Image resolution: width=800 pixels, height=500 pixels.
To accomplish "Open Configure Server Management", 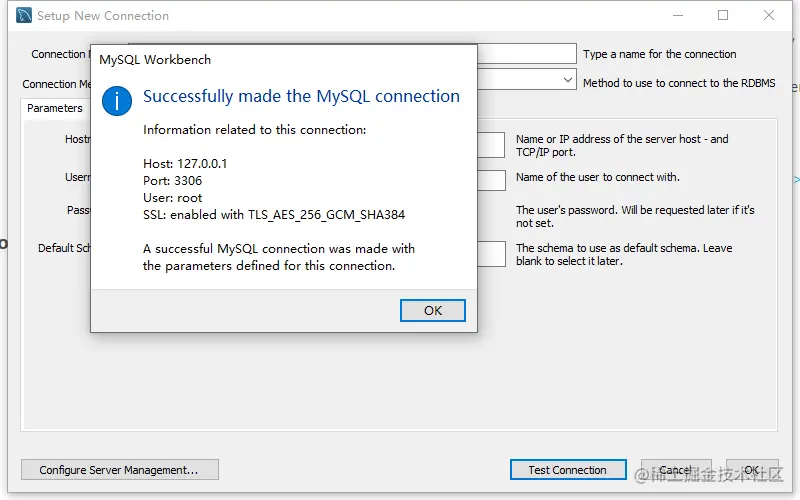I will tap(119, 469).
